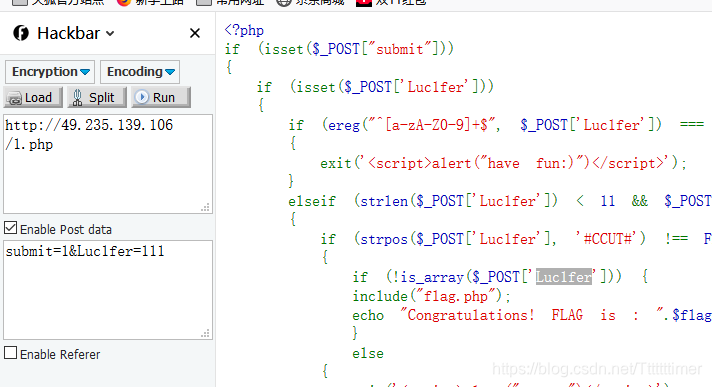Screen dimensions: 712x387
Task: Click the Load button printer icon
Action: [15, 98]
